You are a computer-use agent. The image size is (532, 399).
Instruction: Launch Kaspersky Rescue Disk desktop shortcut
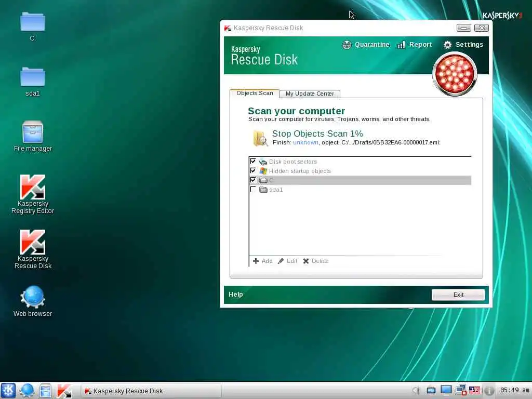(33, 249)
